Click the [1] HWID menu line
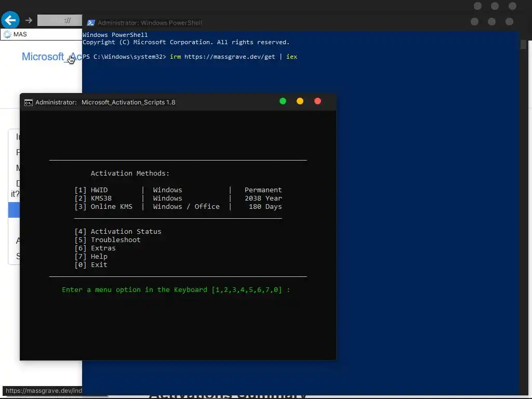Viewport: 532px width, 399px height. pyautogui.click(x=178, y=190)
